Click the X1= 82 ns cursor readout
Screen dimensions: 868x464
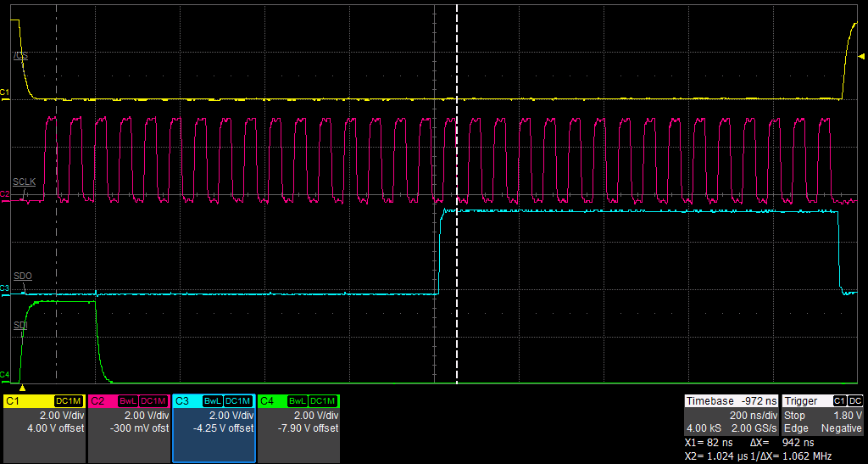(x=709, y=443)
